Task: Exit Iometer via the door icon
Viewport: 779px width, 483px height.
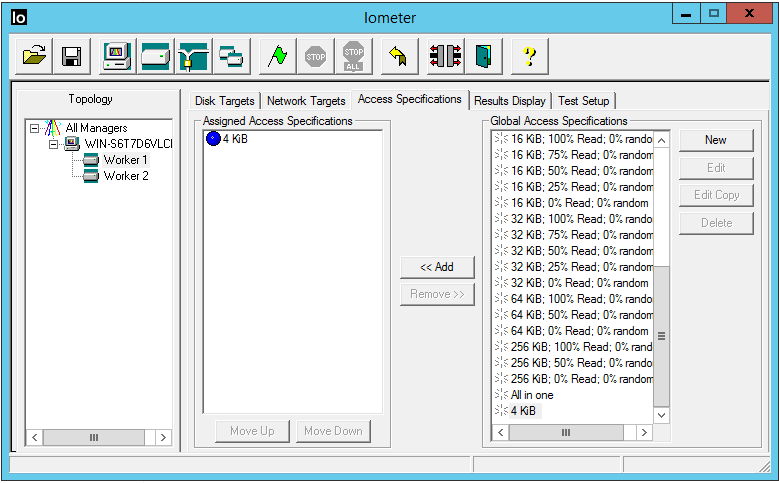Action: pos(483,56)
